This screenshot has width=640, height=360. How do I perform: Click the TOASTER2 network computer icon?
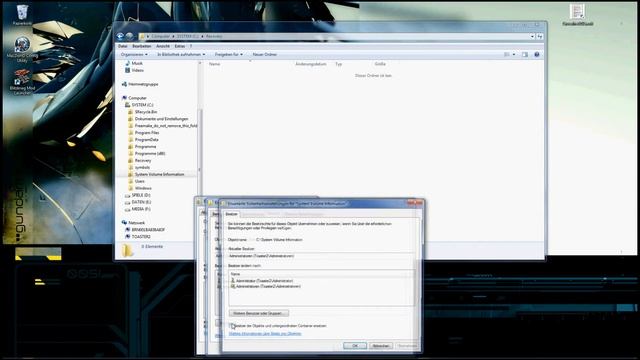(128, 236)
